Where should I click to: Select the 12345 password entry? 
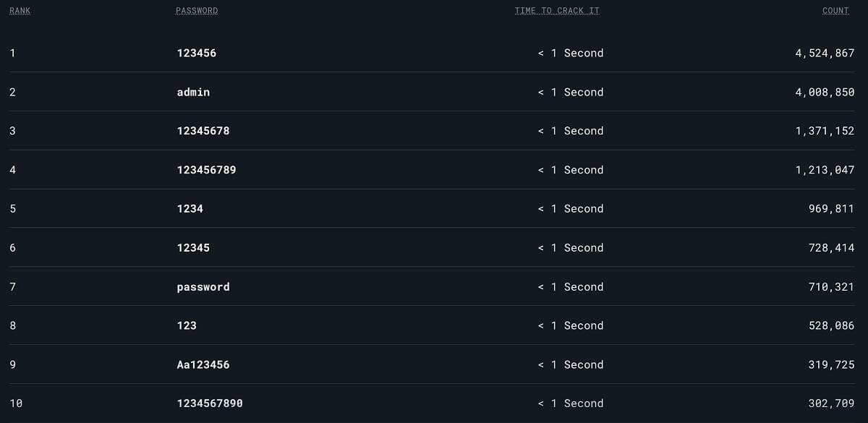pos(193,247)
